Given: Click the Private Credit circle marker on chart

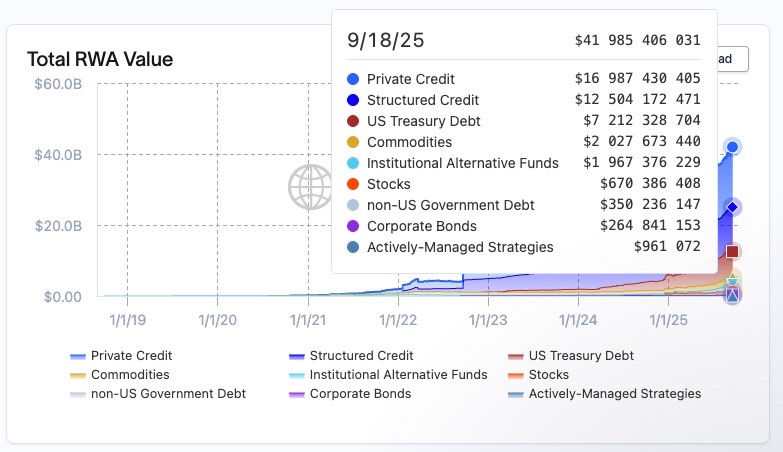Looking at the screenshot, I should click(732, 147).
